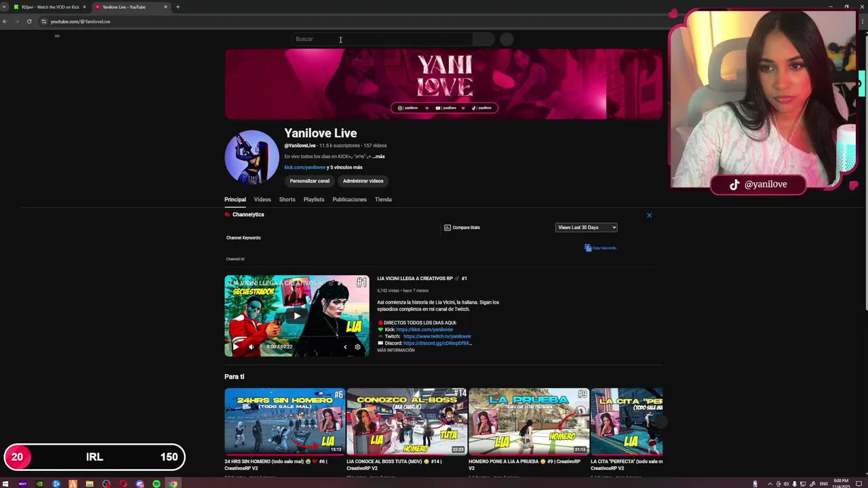Switch to the RDjavi Kick tab
The height and width of the screenshot is (488, 868).
(x=50, y=7)
